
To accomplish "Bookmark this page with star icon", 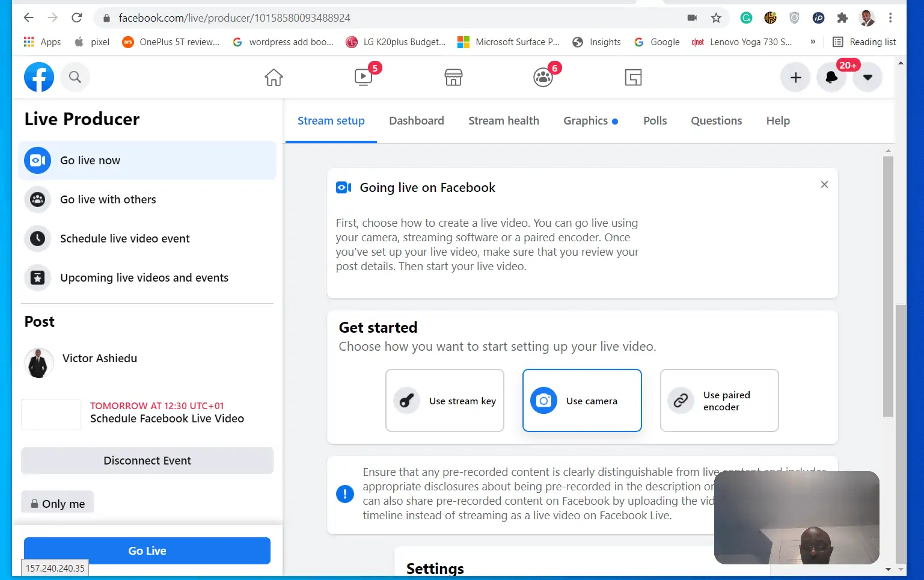I will [x=716, y=18].
